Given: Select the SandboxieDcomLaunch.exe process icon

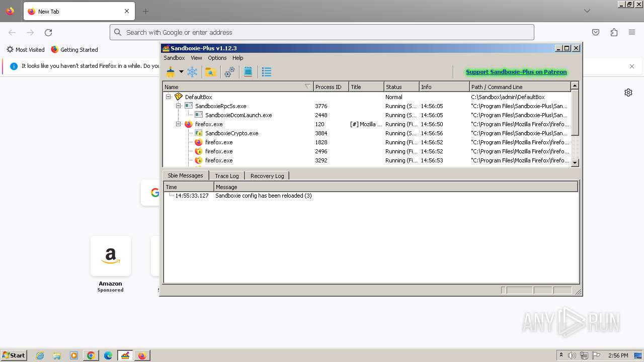Looking at the screenshot, I should click(199, 115).
